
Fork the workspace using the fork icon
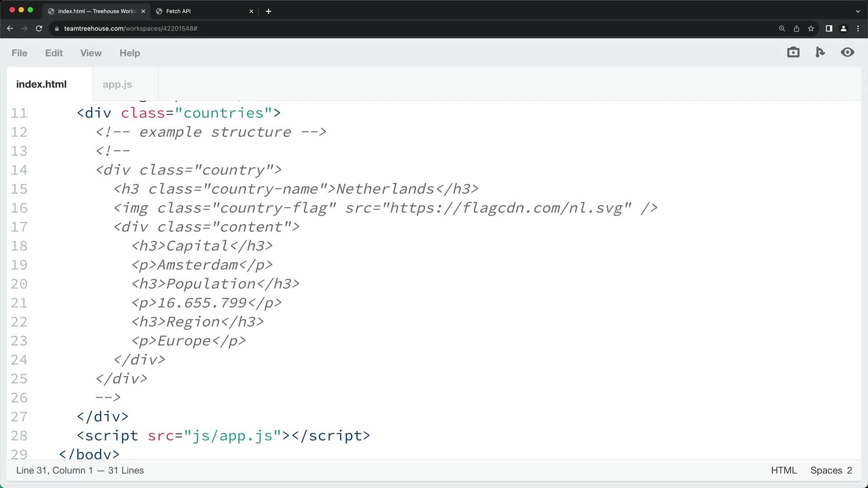[x=821, y=52]
